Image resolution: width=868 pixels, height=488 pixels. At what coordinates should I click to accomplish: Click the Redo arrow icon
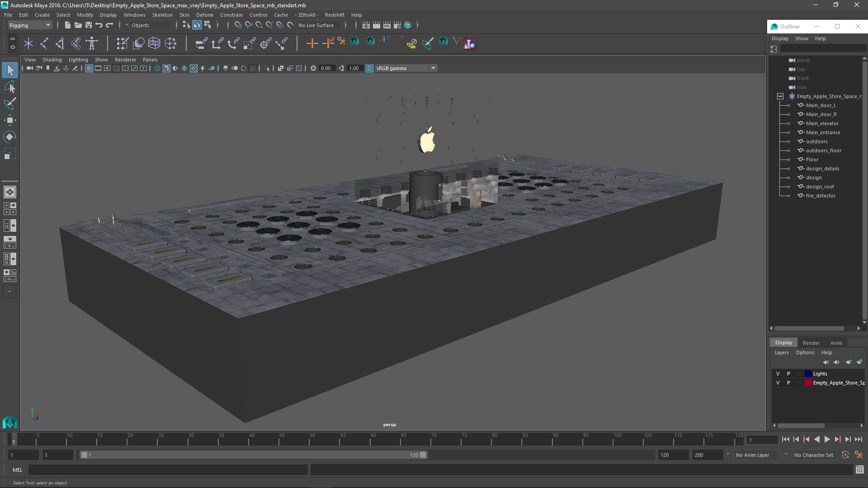pyautogui.click(x=109, y=25)
